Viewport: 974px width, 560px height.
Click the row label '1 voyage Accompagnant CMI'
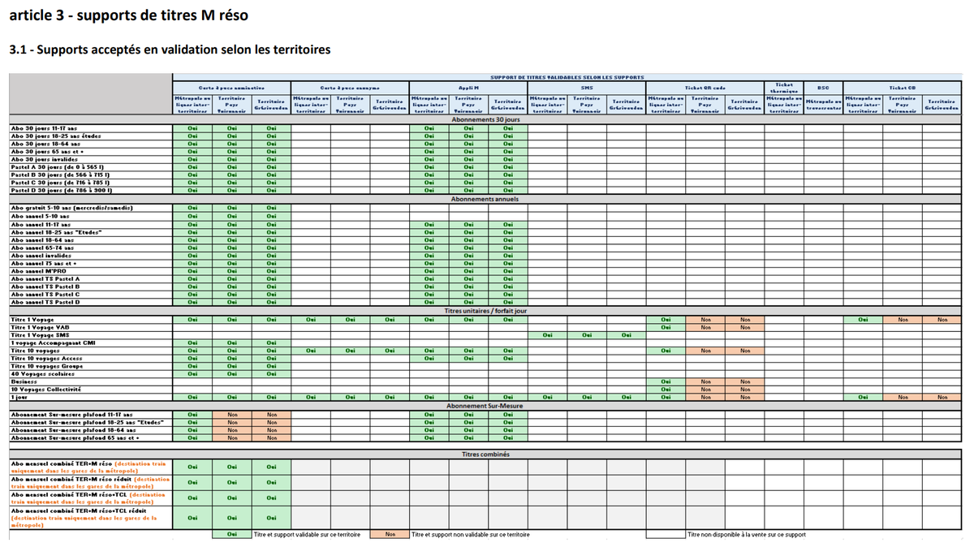53,342
